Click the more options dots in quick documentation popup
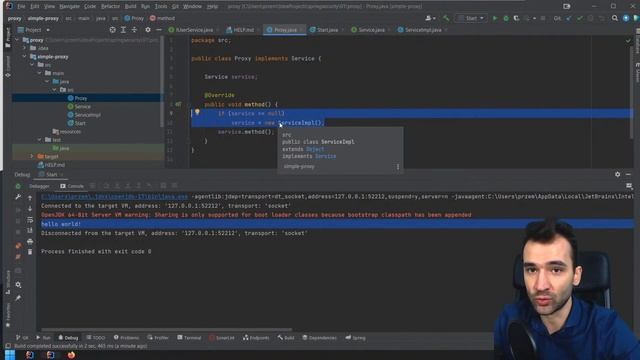The height and width of the screenshot is (360, 640). point(398,167)
